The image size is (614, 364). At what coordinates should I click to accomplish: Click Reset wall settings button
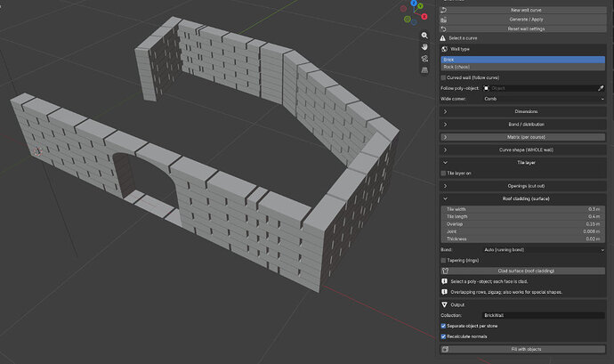pos(522,28)
